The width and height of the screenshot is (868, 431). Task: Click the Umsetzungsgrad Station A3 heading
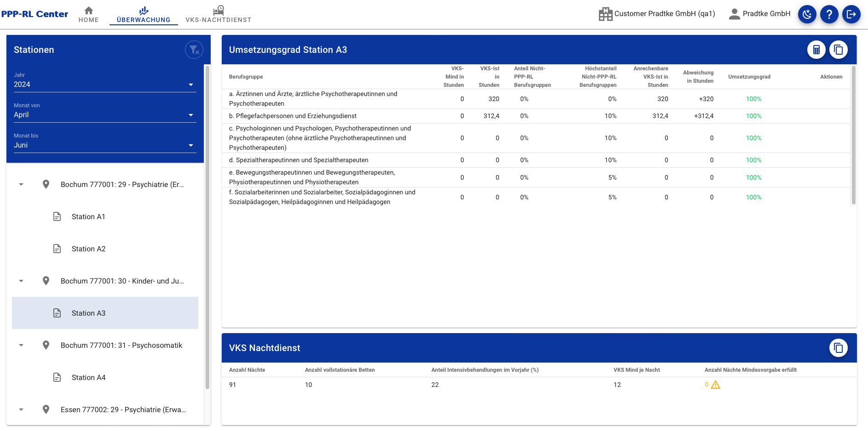(288, 50)
